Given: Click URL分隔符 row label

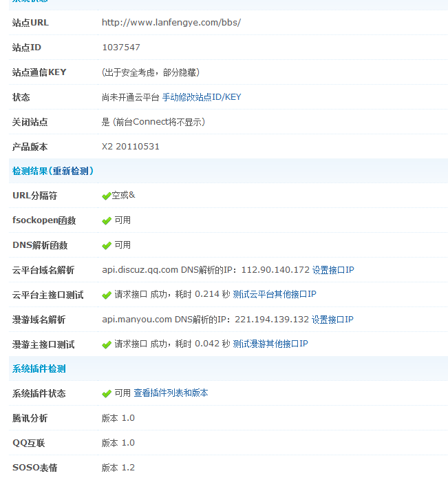Looking at the screenshot, I should click(x=34, y=196).
